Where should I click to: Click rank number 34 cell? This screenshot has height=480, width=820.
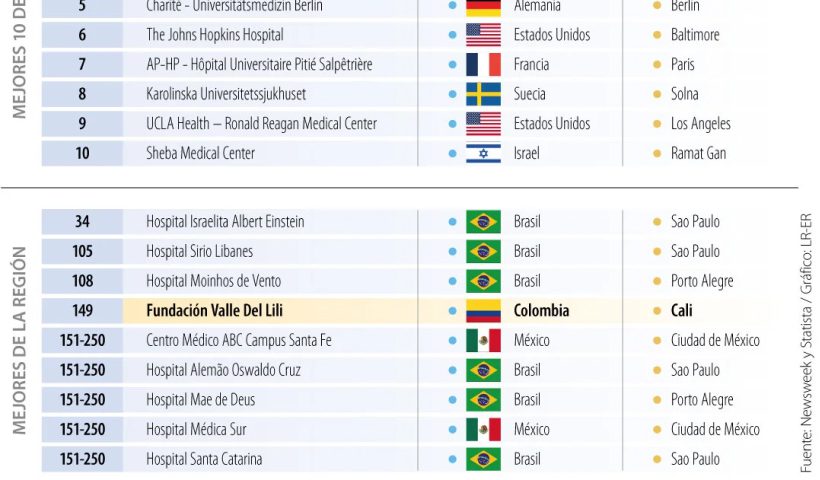[82, 222]
